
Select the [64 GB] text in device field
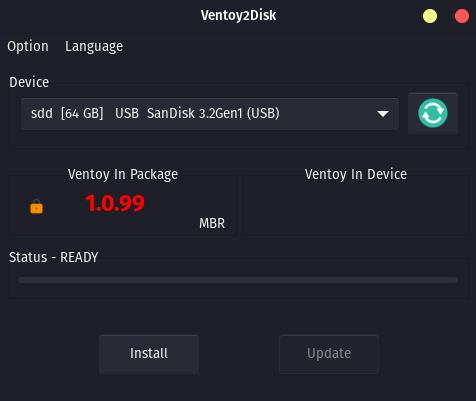pyautogui.click(x=82, y=114)
